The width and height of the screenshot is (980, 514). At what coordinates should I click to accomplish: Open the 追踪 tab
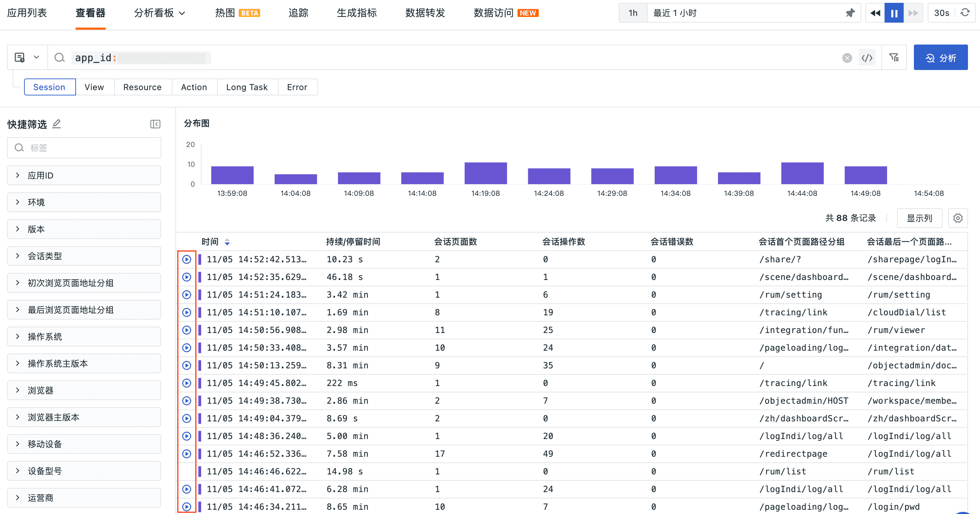click(298, 13)
